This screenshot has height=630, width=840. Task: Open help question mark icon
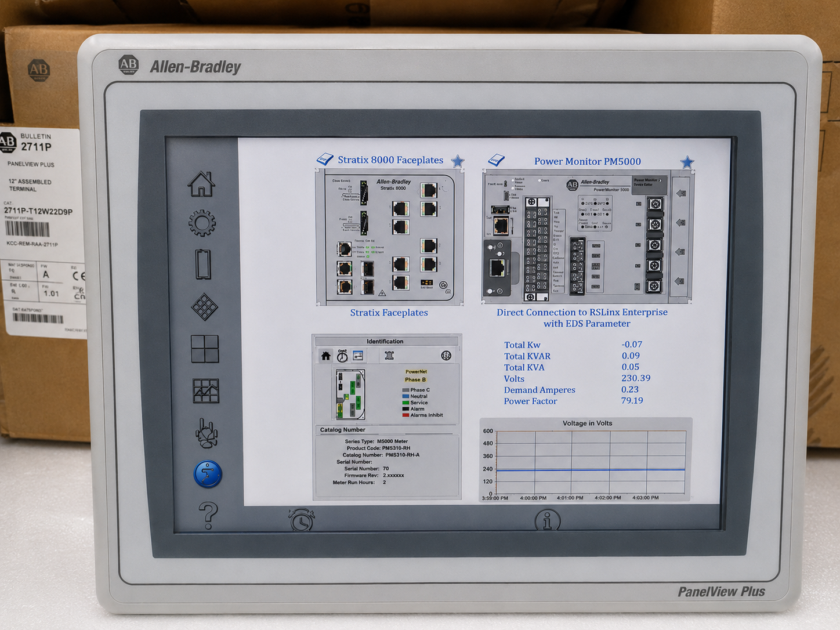[x=208, y=515]
